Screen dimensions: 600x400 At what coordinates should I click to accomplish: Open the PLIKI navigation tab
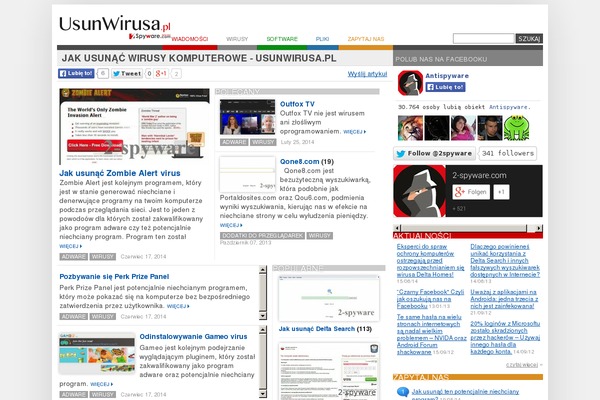point(323,39)
